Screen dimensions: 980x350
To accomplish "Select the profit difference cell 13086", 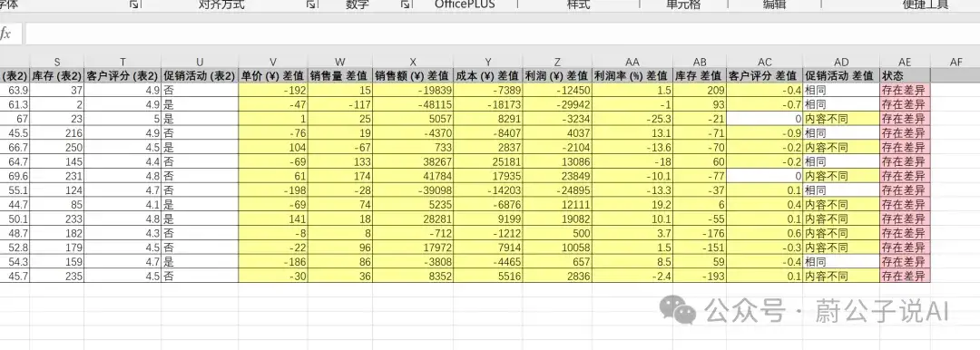I will click(x=557, y=161).
